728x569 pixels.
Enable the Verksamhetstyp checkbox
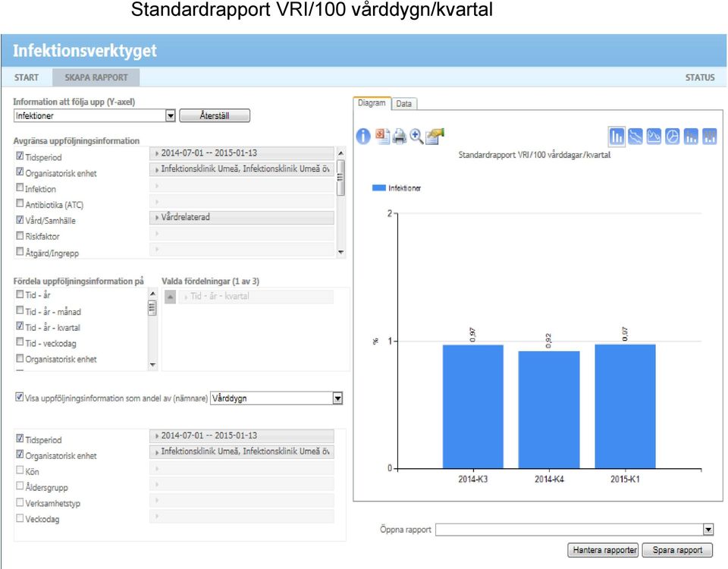click(x=20, y=502)
